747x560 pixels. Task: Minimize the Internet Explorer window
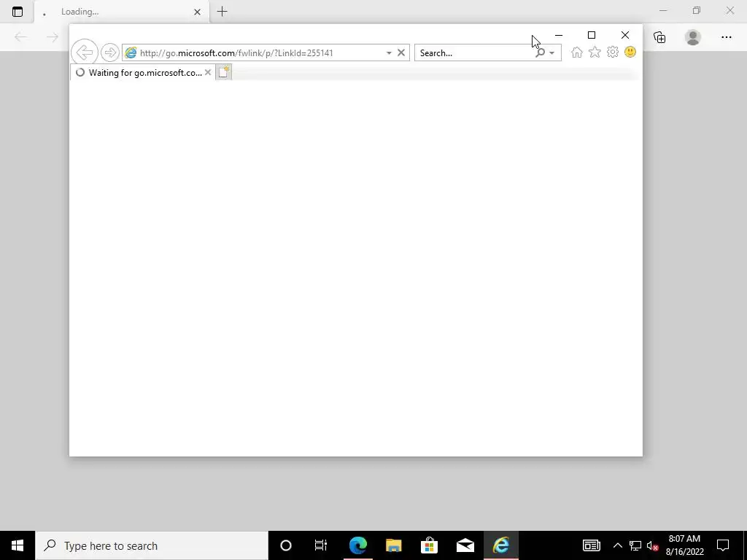click(x=559, y=35)
